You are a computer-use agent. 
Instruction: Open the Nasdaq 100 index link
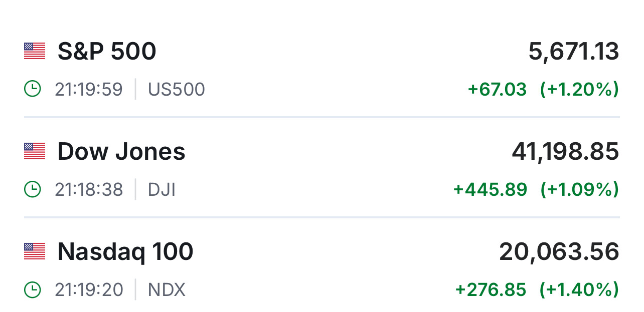tap(125, 251)
